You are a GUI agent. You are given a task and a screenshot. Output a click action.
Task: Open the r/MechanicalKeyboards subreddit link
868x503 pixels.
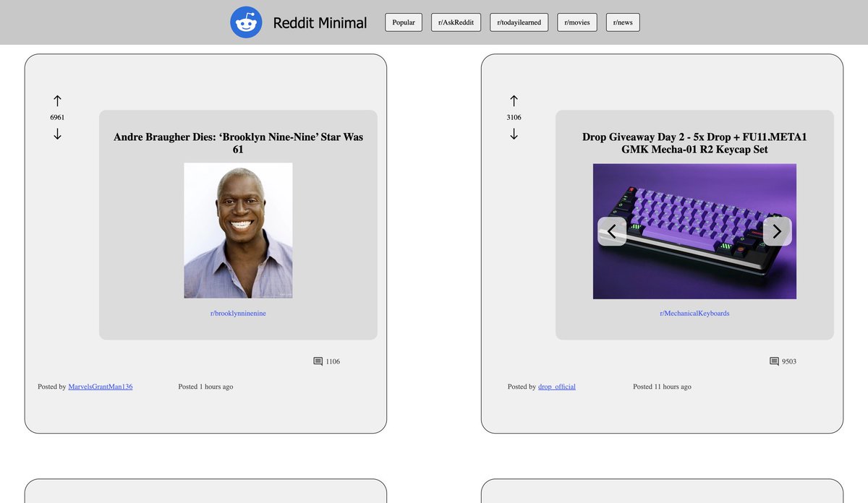[x=694, y=314]
